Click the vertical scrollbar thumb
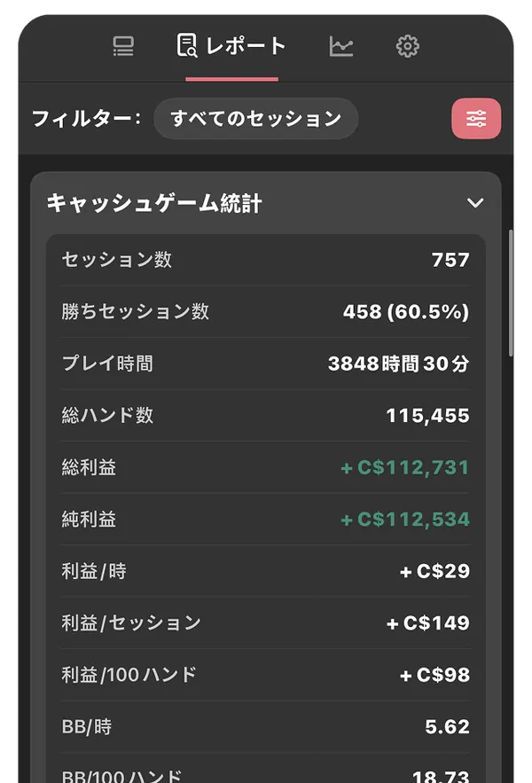The image size is (532, 783). 511,293
